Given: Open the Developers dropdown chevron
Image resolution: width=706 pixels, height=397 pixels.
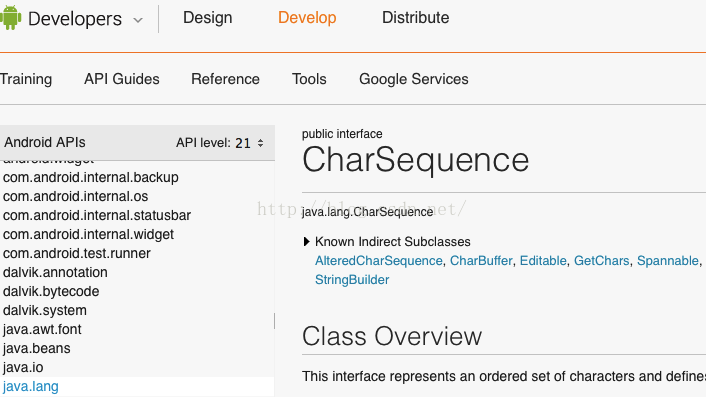Looking at the screenshot, I should [138, 20].
